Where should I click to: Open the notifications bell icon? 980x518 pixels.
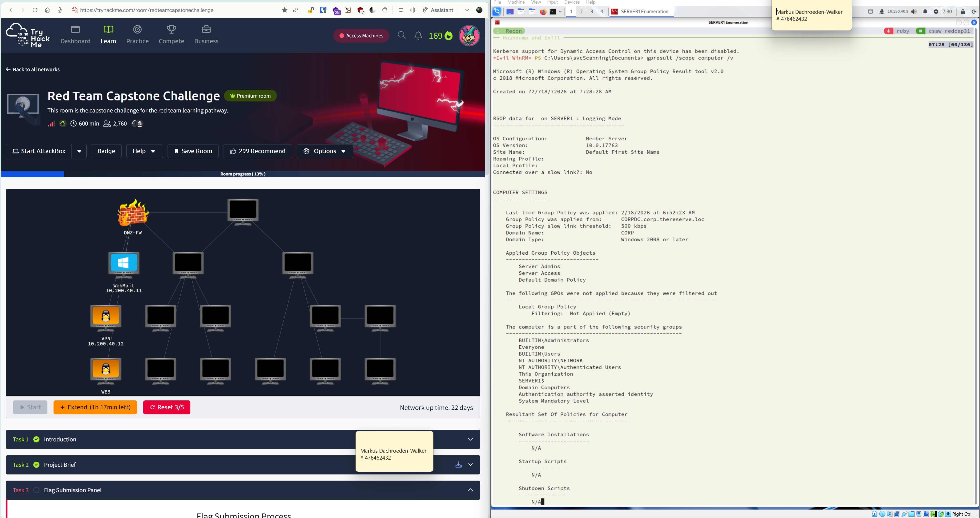(418, 35)
